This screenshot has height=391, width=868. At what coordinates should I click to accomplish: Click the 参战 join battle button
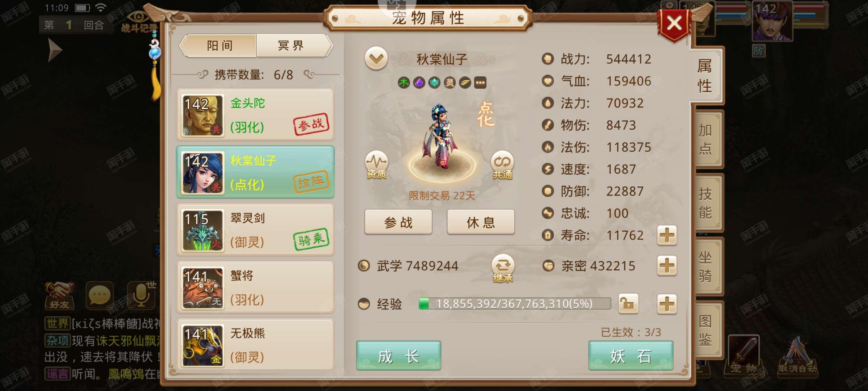(398, 222)
